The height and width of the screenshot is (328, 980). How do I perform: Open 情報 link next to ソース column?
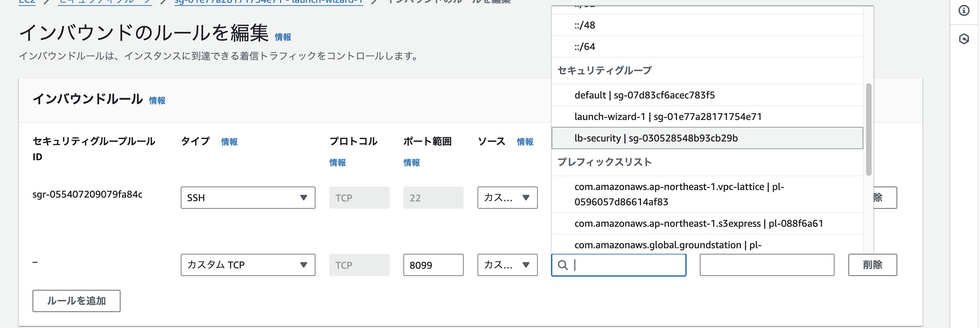[525, 142]
